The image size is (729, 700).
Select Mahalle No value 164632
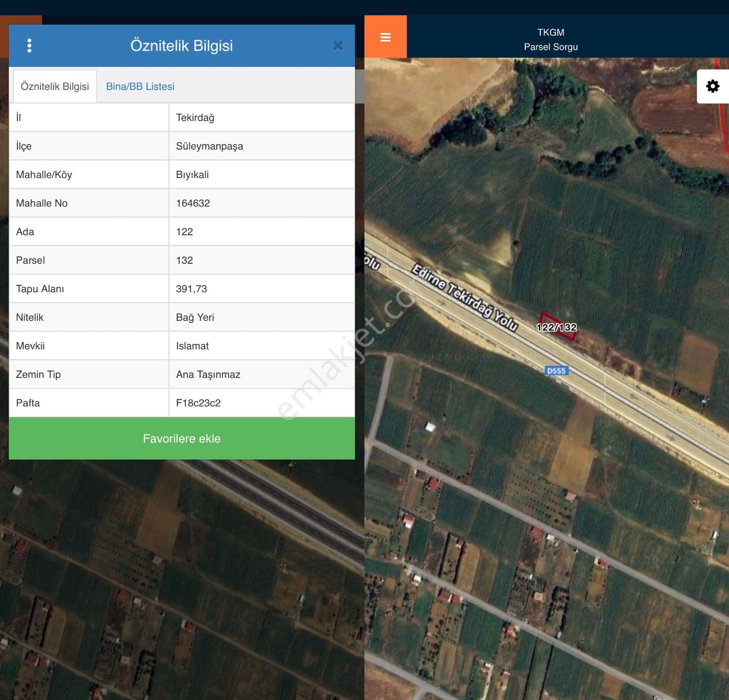click(193, 203)
